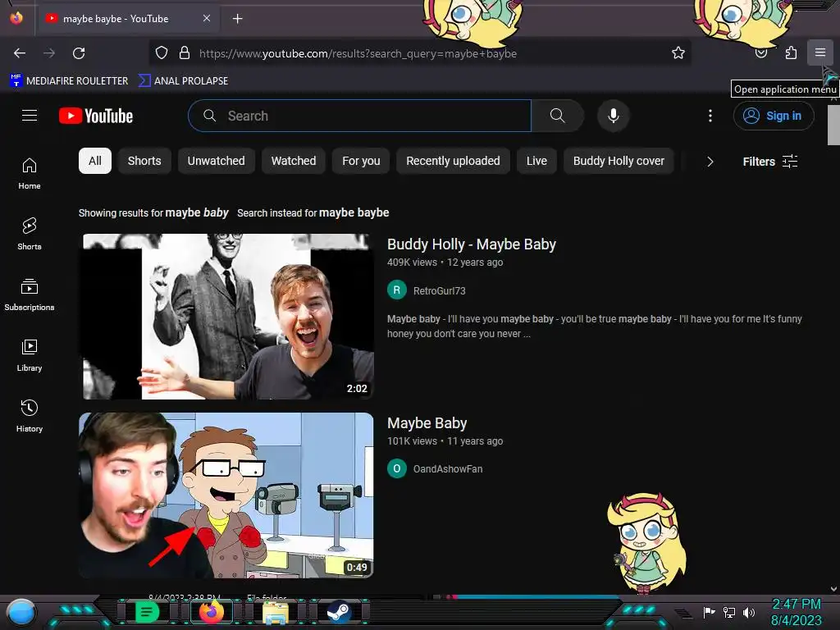
Task: Open MEDIAFIRE ROULETTER bookmark
Action: 69,81
